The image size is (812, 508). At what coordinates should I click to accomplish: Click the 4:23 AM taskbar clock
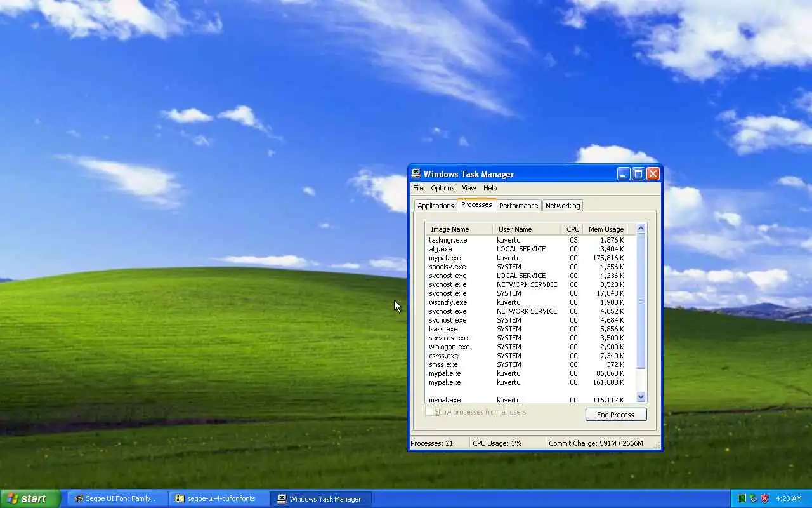pos(789,498)
